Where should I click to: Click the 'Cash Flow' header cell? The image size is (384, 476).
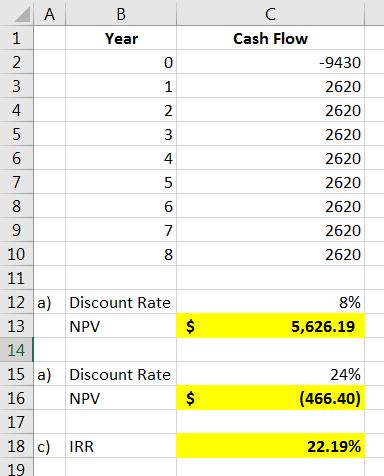270,38
